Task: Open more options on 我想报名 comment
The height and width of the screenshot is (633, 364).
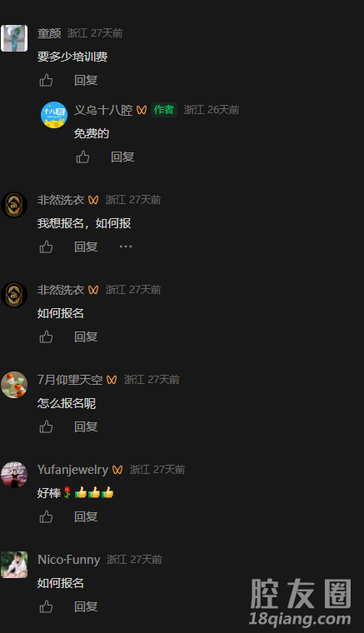Action: click(126, 247)
